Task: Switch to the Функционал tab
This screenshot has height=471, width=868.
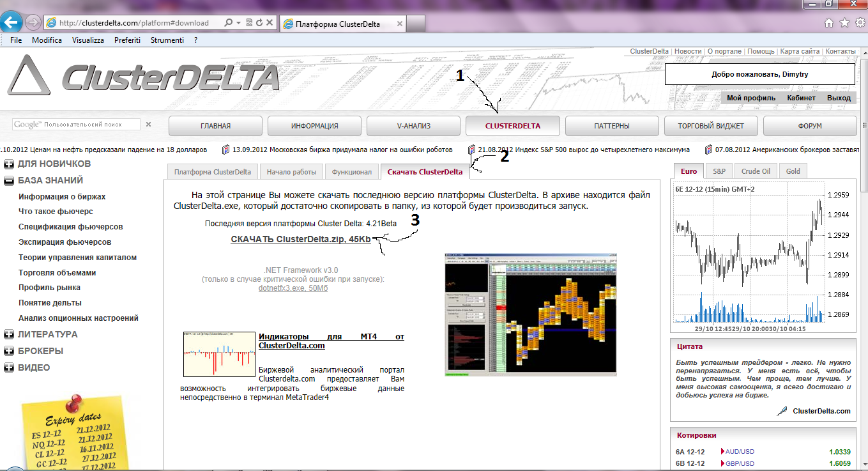Action: pos(351,172)
